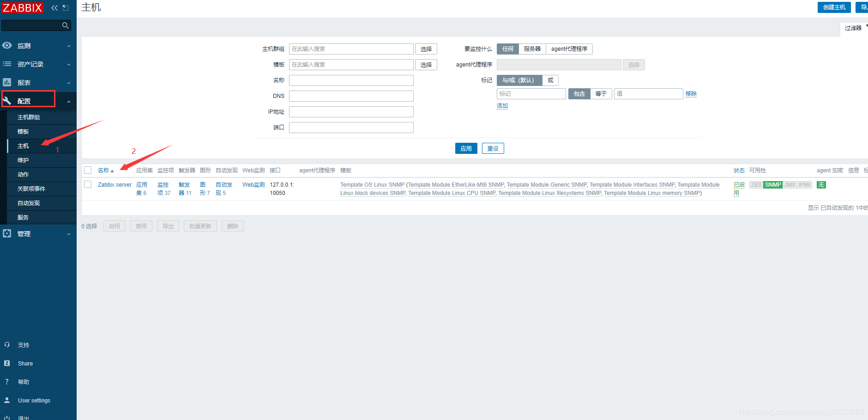Viewport: 868px width, 420px height.
Task: Click the 重设 filter button
Action: click(493, 148)
